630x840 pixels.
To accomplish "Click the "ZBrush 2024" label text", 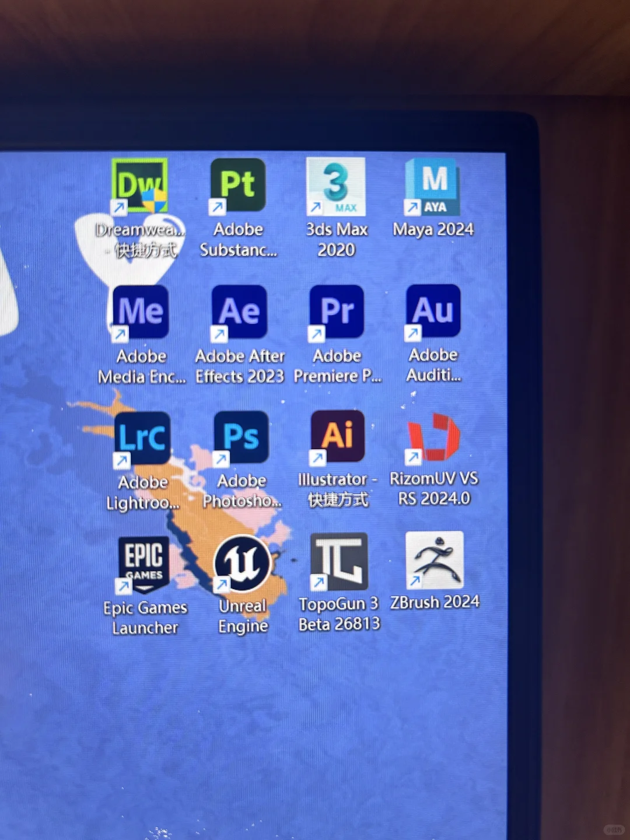I will [x=435, y=601].
